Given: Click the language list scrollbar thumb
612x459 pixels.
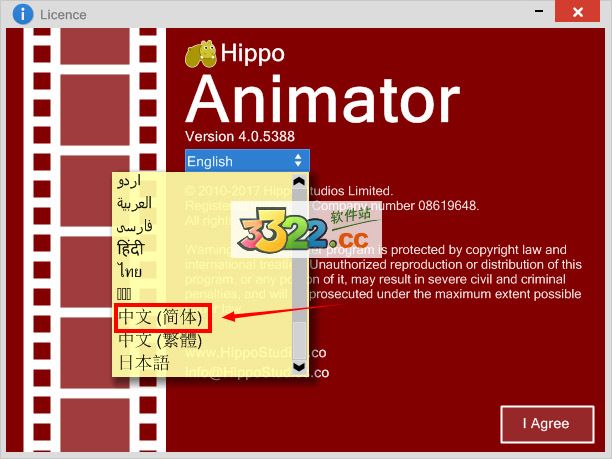Looking at the screenshot, I should click(x=299, y=340).
